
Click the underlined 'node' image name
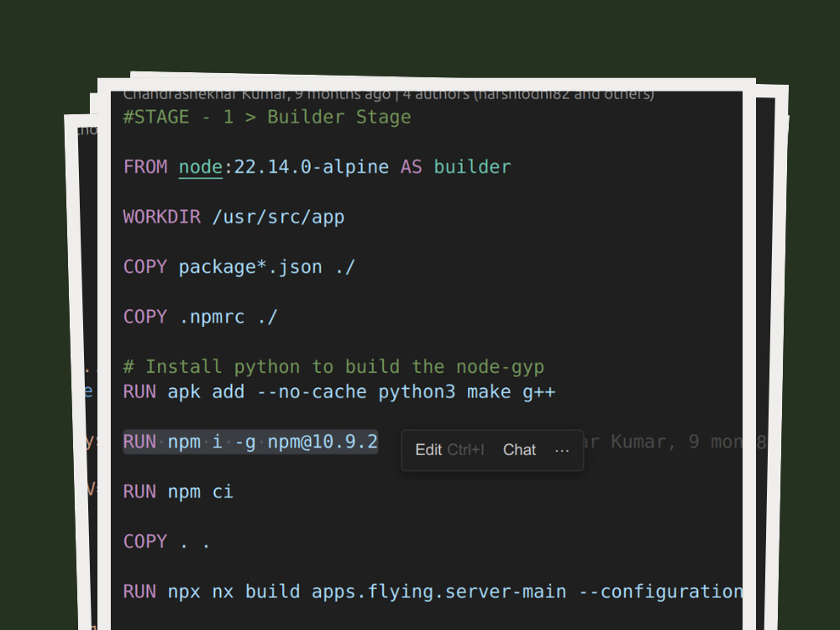pyautogui.click(x=201, y=167)
